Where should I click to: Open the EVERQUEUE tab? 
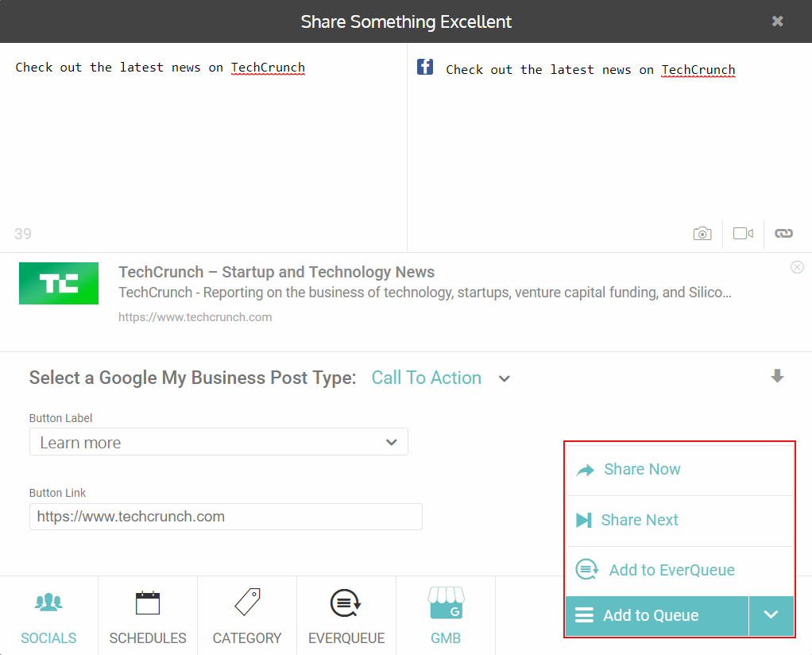[346, 616]
